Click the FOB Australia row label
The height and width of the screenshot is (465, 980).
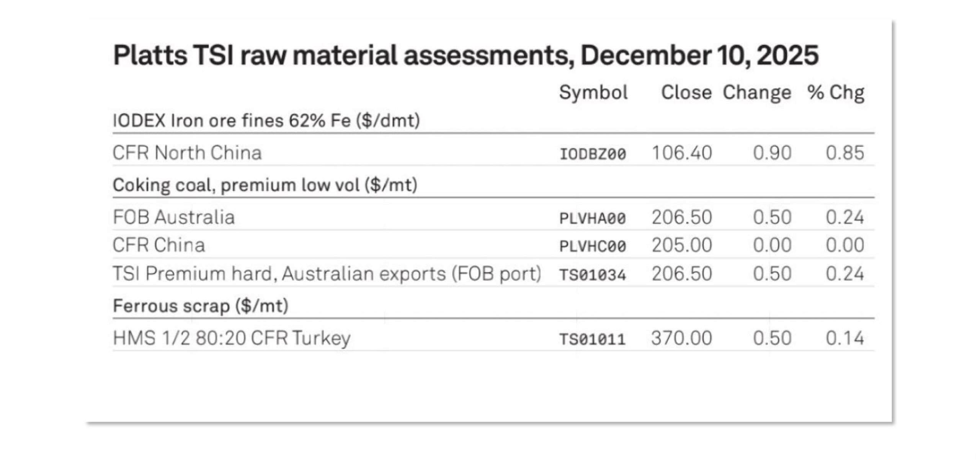(x=173, y=217)
